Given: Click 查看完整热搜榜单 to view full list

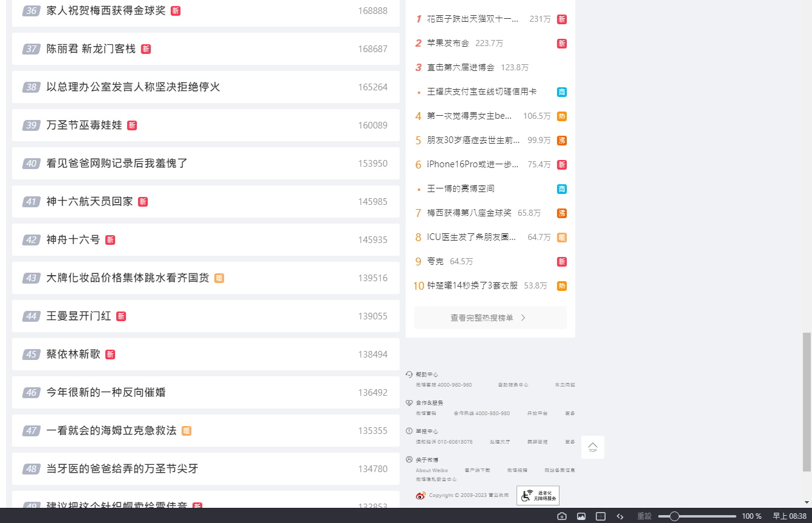Looking at the screenshot, I should coord(490,318).
